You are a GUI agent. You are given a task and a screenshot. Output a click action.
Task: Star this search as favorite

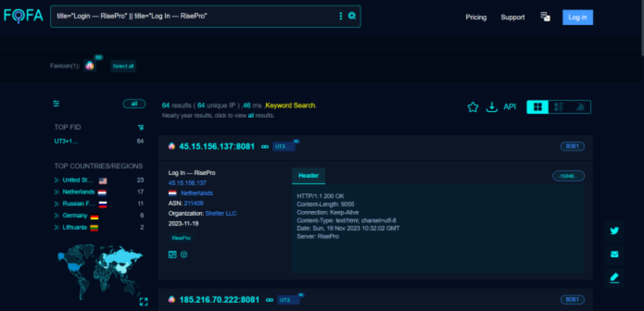click(473, 107)
